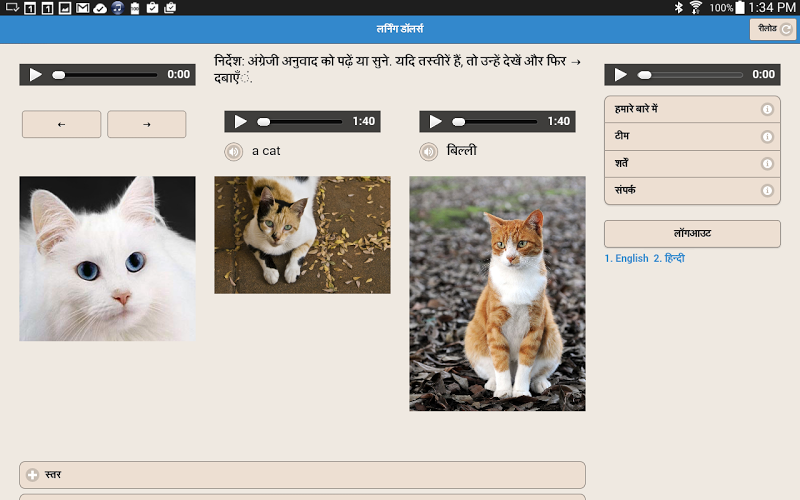
Task: Tap the orange and white sitting cat photo
Action: (x=497, y=294)
